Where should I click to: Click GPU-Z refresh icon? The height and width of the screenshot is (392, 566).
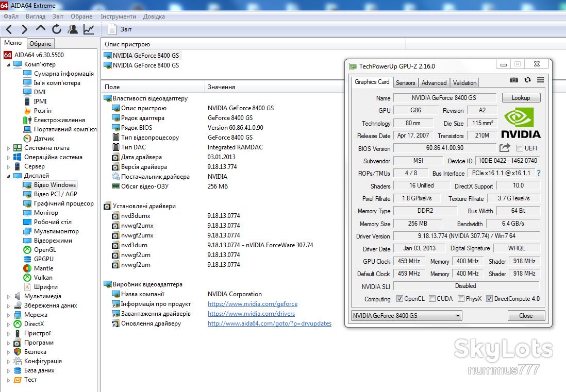click(527, 80)
